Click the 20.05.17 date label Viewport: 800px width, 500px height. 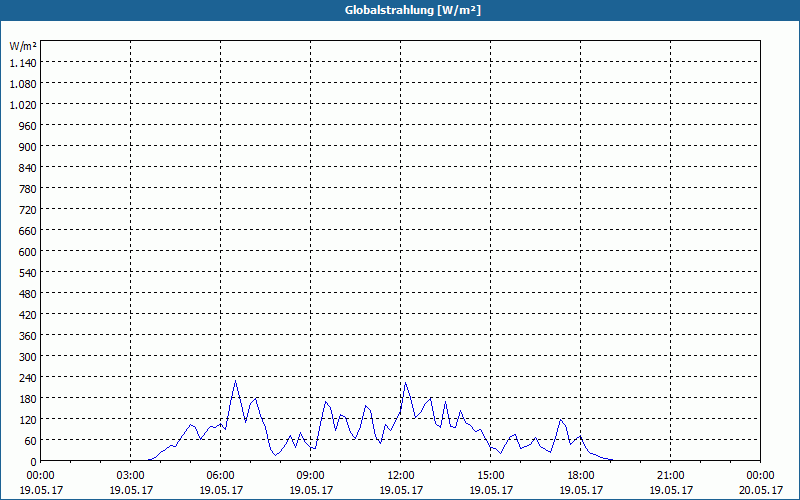click(x=760, y=490)
